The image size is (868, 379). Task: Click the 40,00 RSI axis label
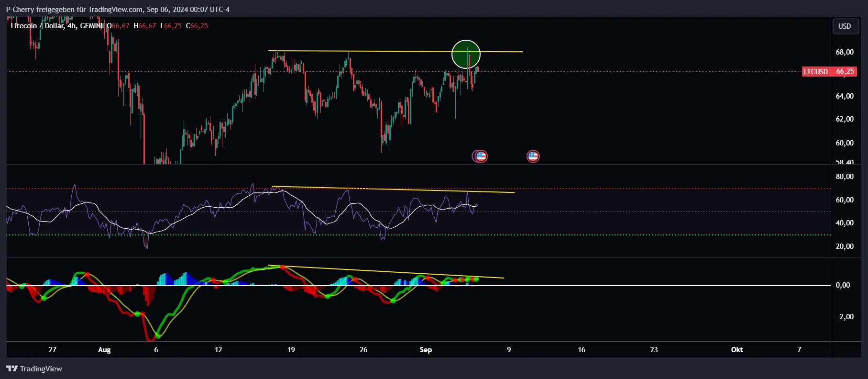pyautogui.click(x=845, y=223)
